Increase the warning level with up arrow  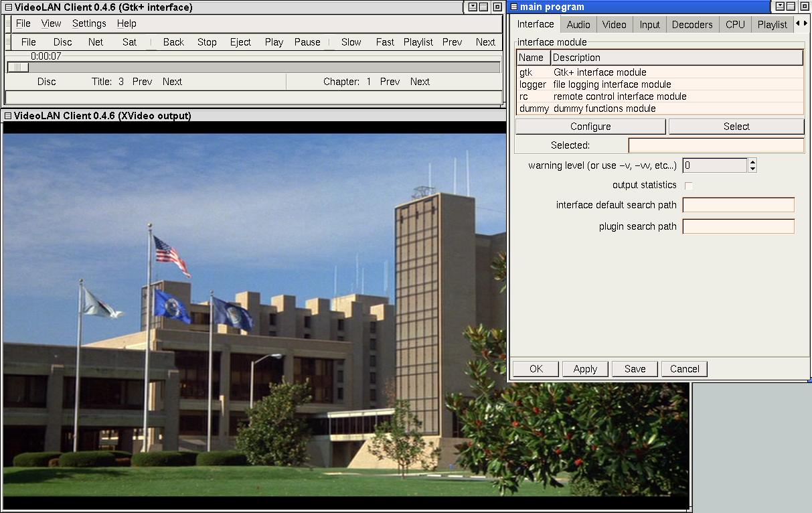point(752,162)
